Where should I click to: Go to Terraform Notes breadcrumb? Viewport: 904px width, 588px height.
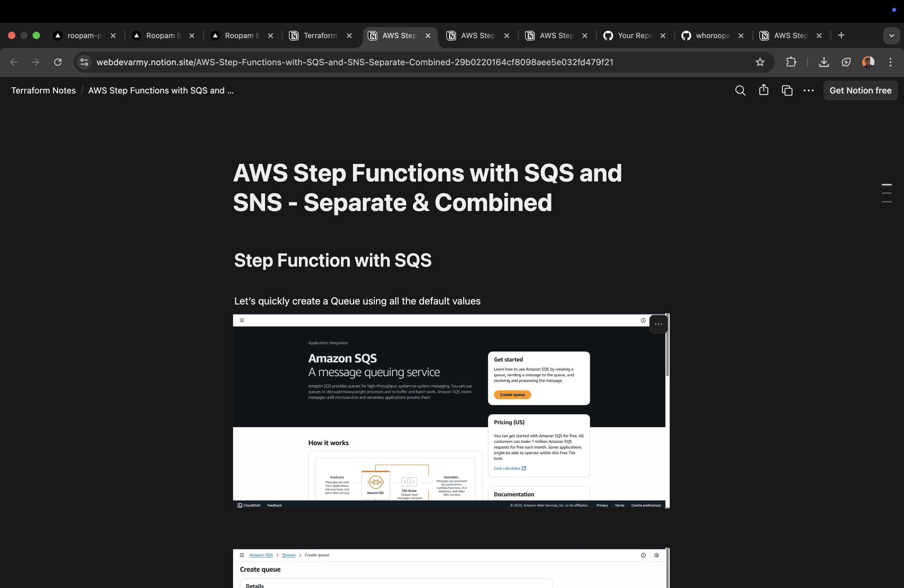point(43,90)
